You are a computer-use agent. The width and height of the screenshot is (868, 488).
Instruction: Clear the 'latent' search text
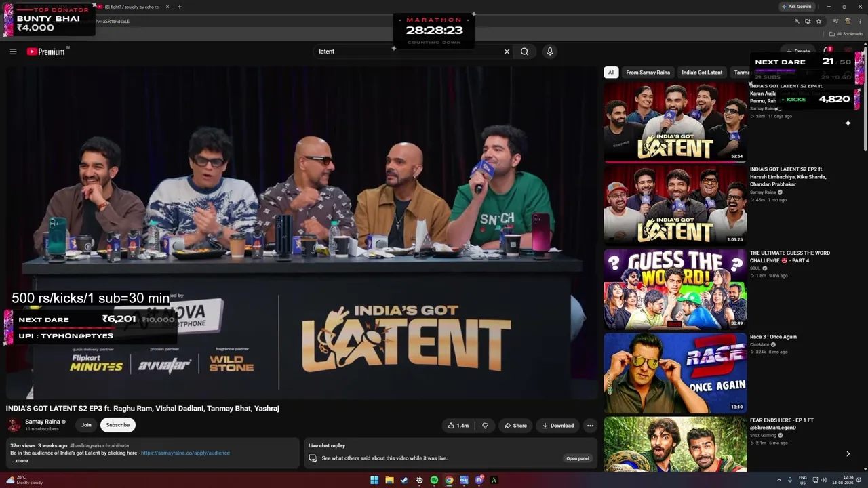[507, 52]
